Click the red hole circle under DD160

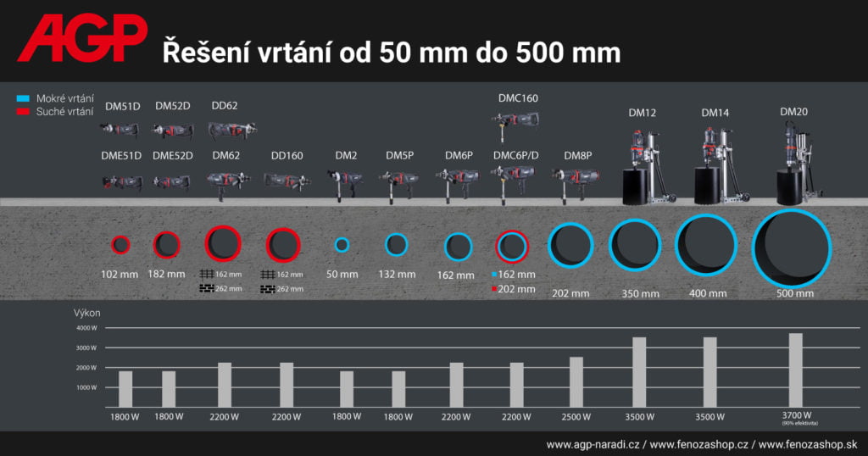pyautogui.click(x=283, y=245)
